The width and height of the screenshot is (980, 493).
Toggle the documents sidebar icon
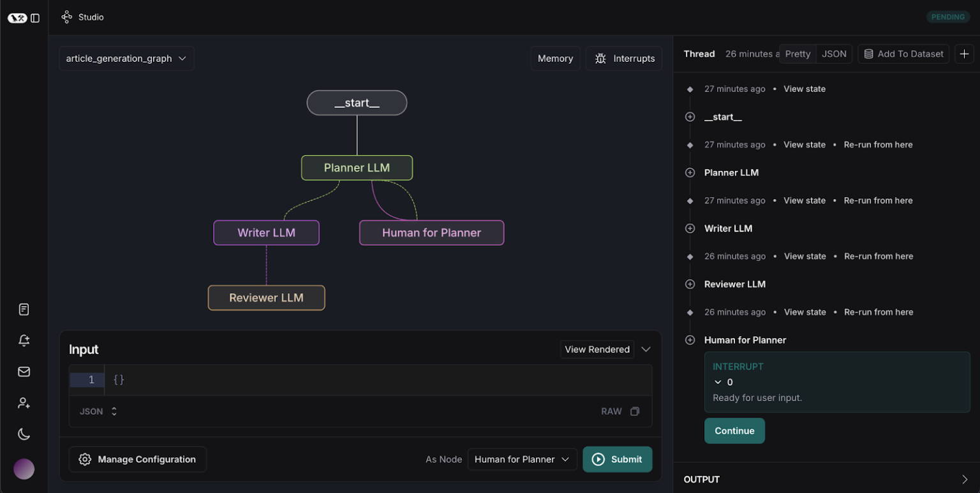[x=24, y=309]
